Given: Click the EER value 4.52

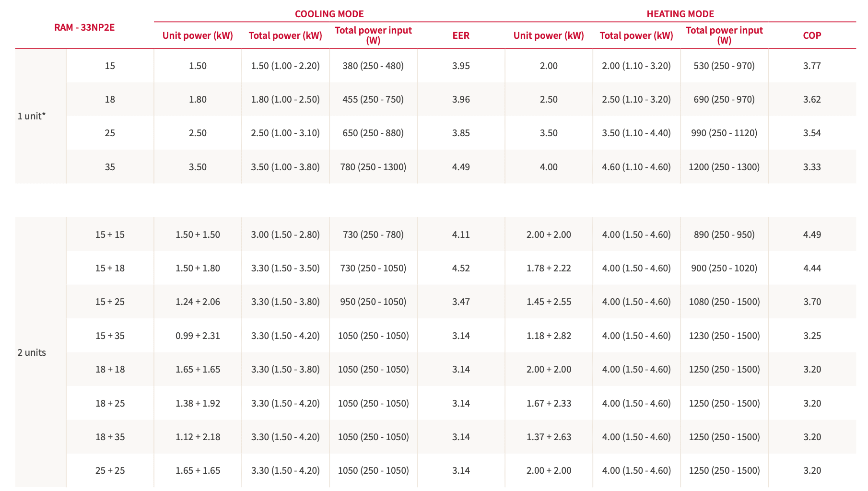Looking at the screenshot, I should (461, 268).
